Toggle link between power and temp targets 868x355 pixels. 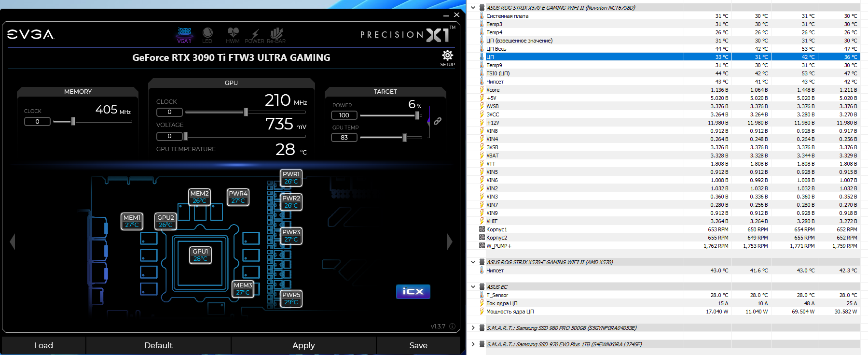click(438, 121)
